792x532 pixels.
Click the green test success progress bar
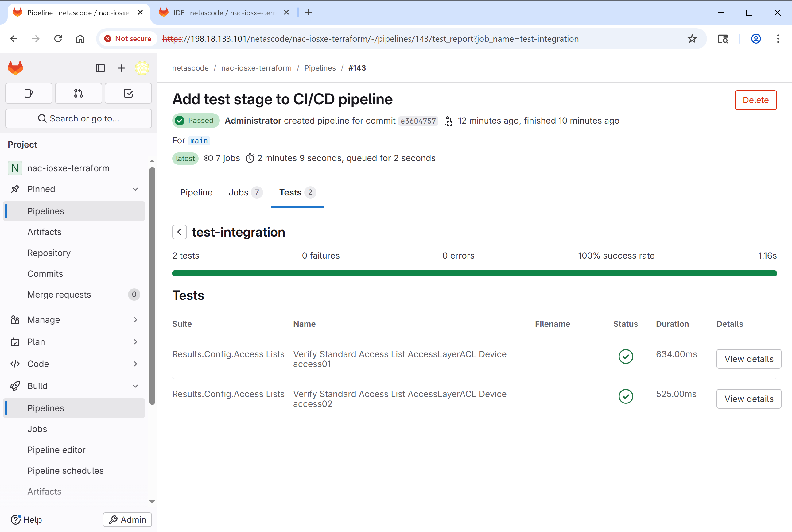[474, 273]
